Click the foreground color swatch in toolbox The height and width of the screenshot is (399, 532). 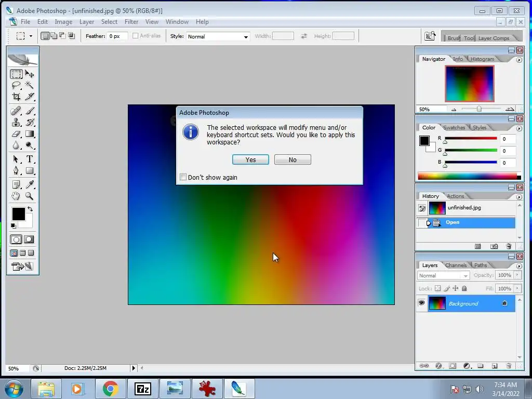[18, 214]
